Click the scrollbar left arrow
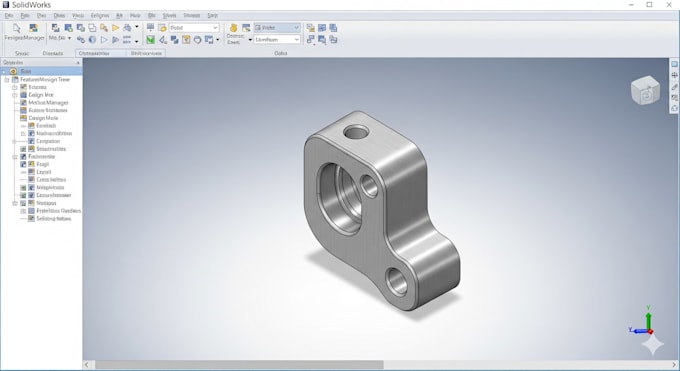The height and width of the screenshot is (371, 680). [87, 365]
